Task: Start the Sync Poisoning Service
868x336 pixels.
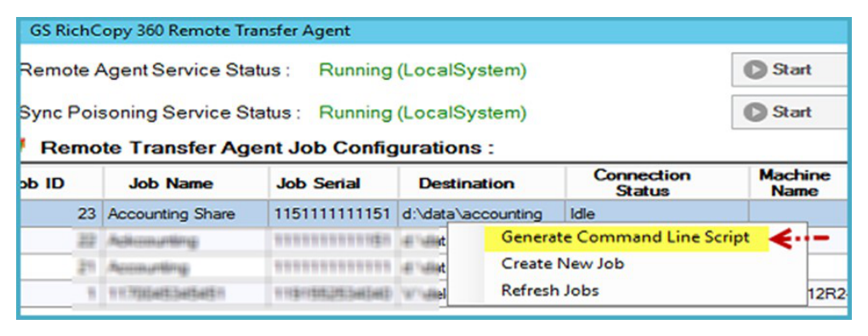Action: [790, 111]
